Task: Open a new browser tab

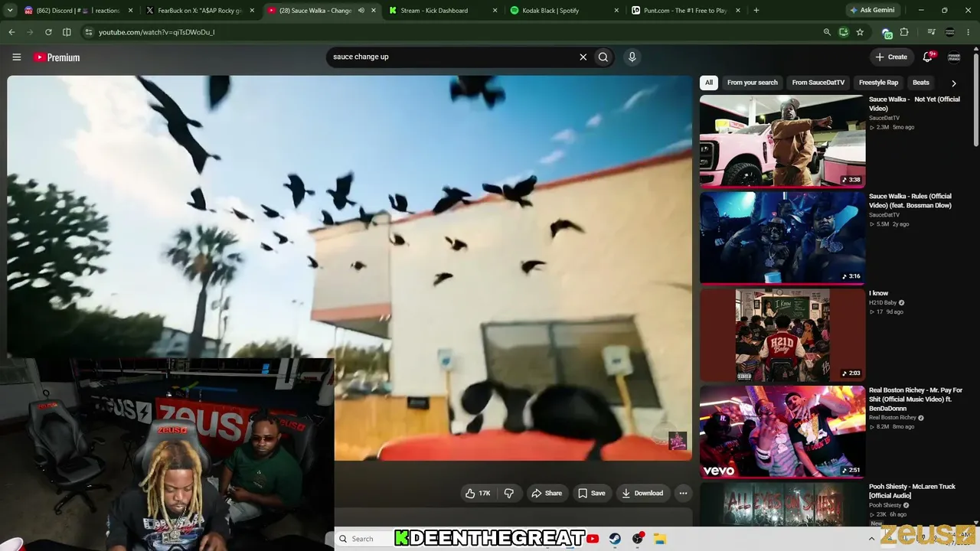Action: click(756, 11)
